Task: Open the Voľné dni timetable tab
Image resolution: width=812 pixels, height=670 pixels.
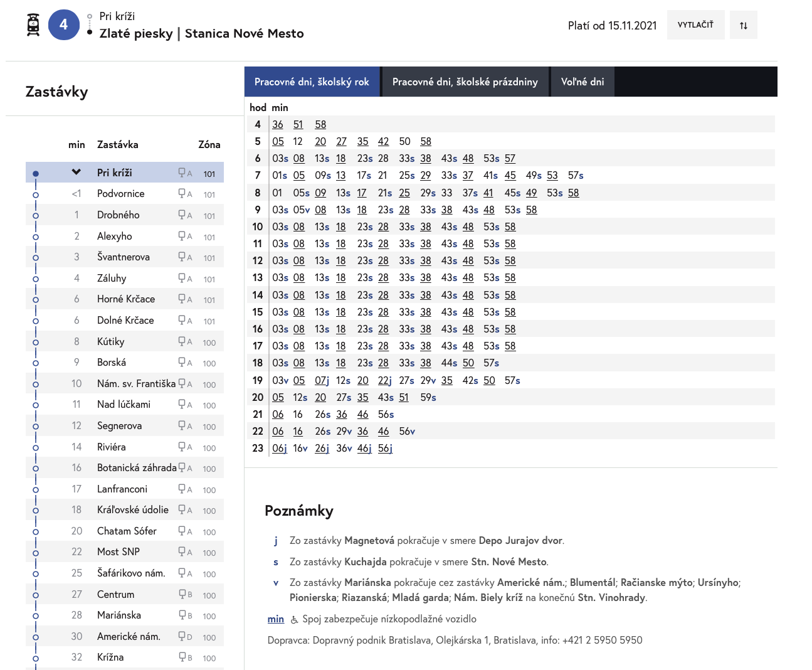Action: [582, 82]
